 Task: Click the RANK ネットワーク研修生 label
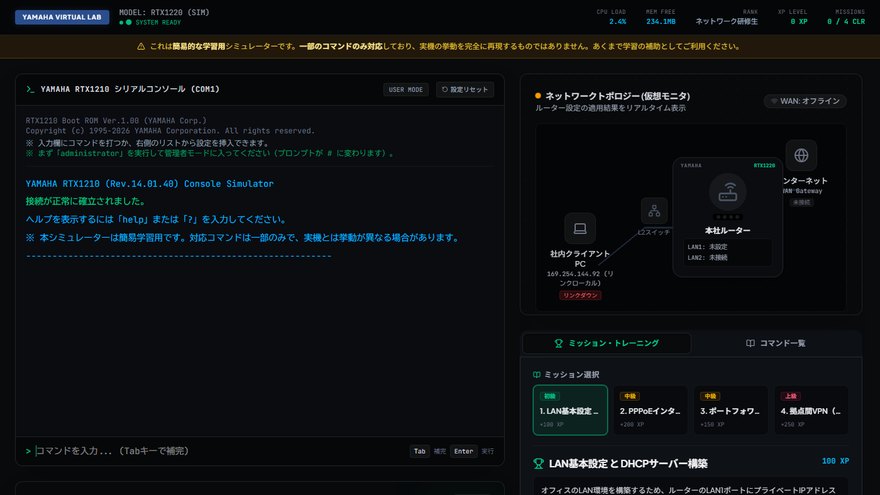pos(726,21)
